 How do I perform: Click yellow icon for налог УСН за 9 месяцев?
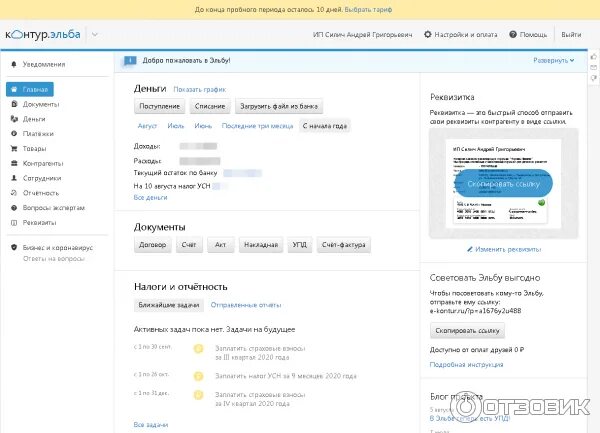click(x=199, y=376)
